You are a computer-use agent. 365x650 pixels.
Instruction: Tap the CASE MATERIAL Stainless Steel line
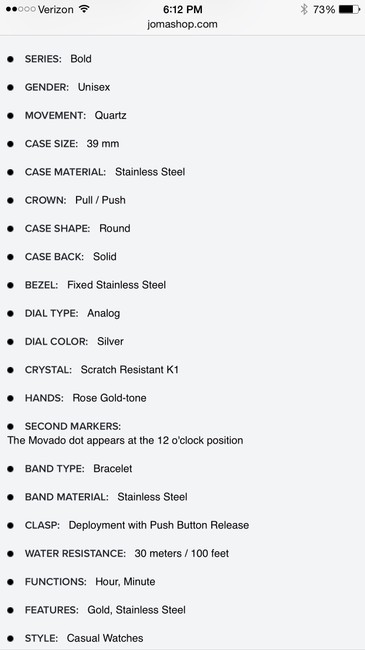(x=105, y=172)
